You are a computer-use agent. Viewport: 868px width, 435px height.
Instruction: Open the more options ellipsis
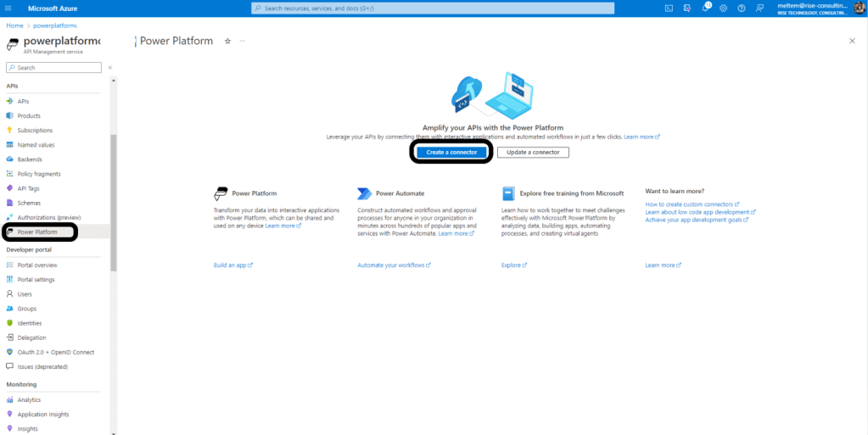243,41
